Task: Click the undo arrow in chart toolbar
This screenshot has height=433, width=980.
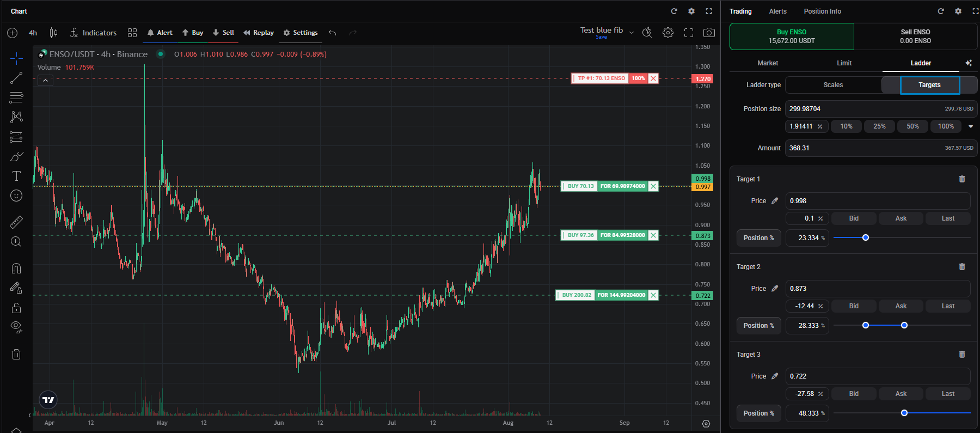Action: tap(333, 33)
